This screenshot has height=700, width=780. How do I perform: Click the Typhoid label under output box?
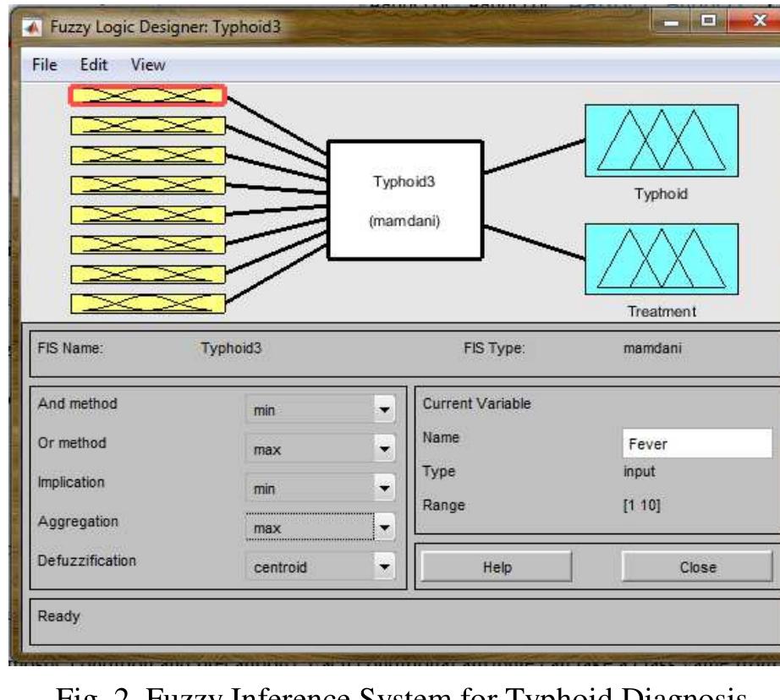(661, 194)
